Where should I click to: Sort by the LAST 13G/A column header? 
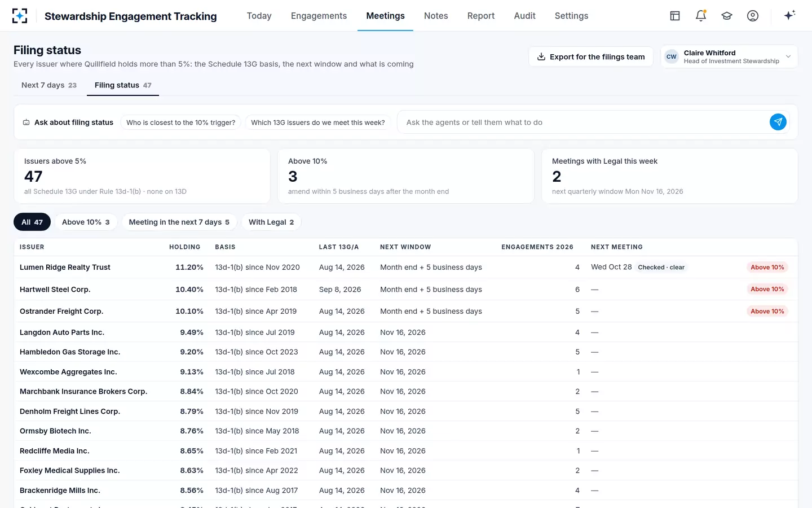tap(339, 247)
